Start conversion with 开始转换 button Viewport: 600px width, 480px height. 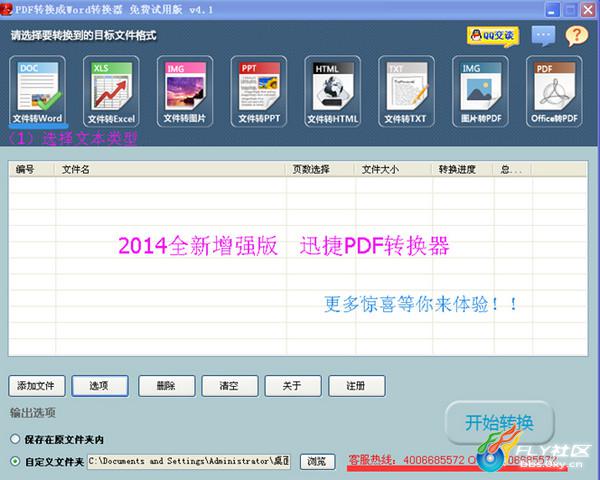[x=500, y=423]
